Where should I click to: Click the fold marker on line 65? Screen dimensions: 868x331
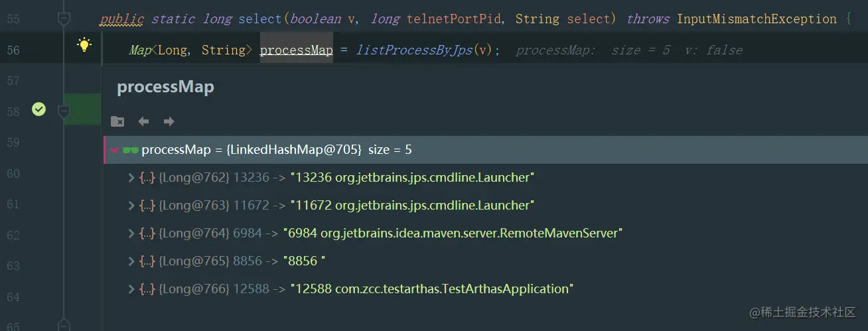click(x=64, y=324)
